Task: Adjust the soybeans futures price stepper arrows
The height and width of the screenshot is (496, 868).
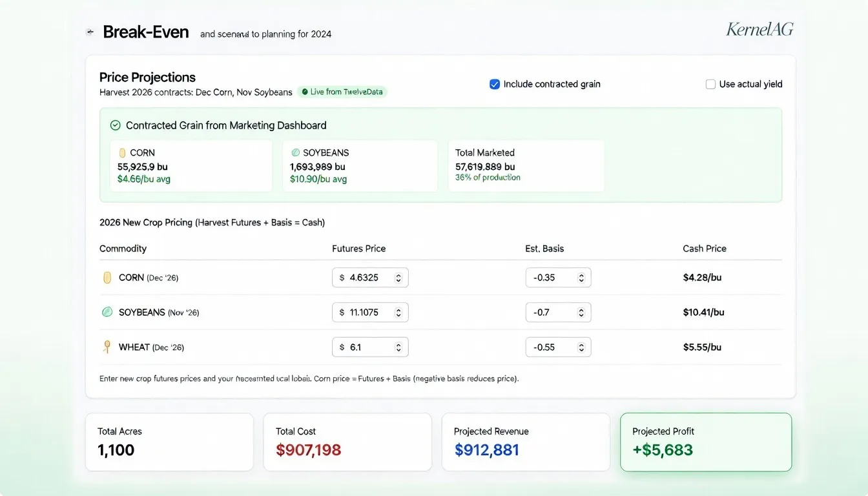Action: point(398,313)
